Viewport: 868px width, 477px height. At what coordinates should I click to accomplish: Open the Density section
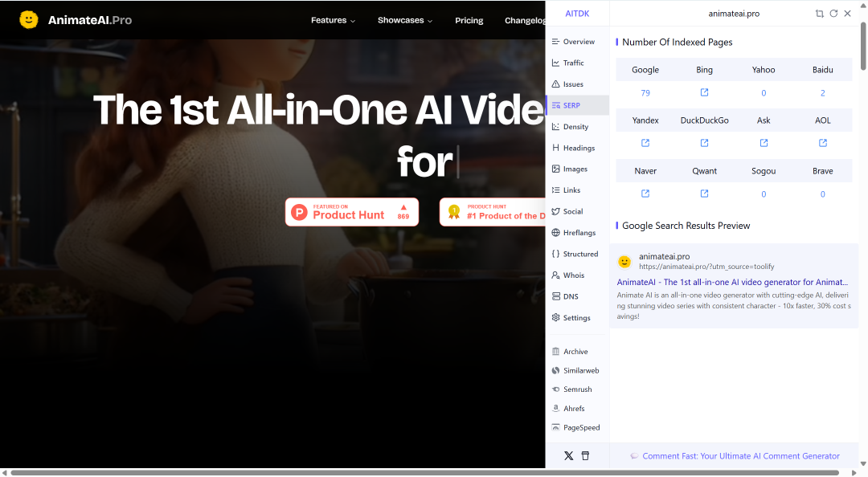pos(577,127)
